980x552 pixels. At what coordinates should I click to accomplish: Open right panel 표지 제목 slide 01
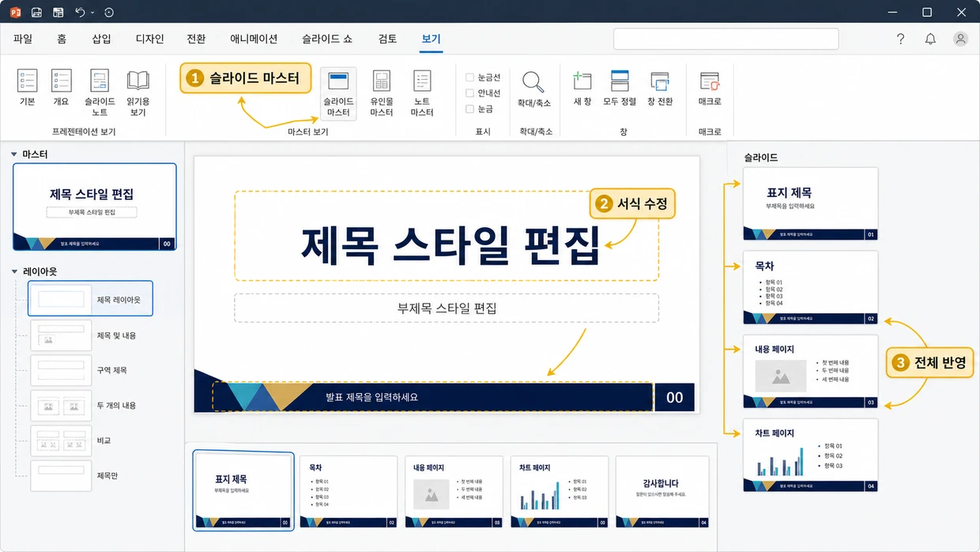coord(811,203)
